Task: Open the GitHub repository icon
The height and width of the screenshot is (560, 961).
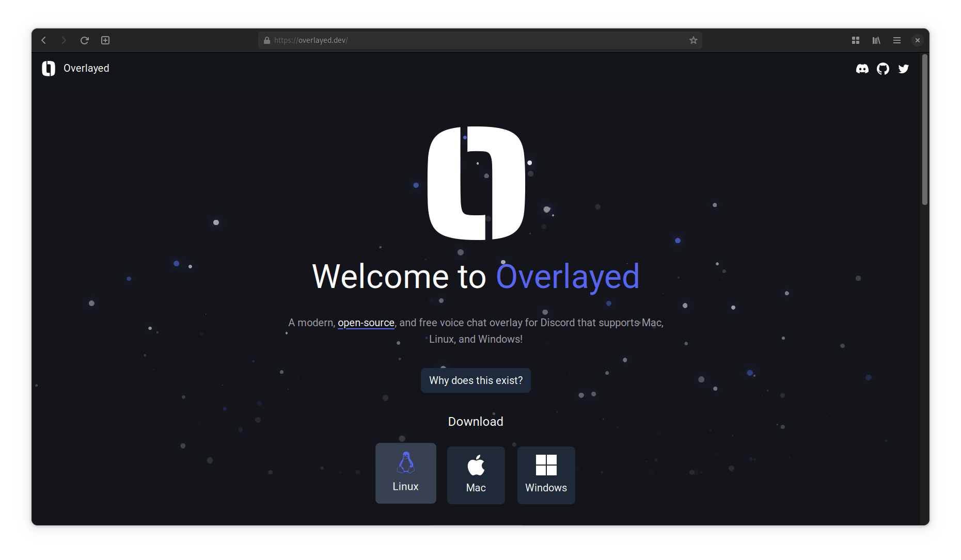Action: point(883,69)
